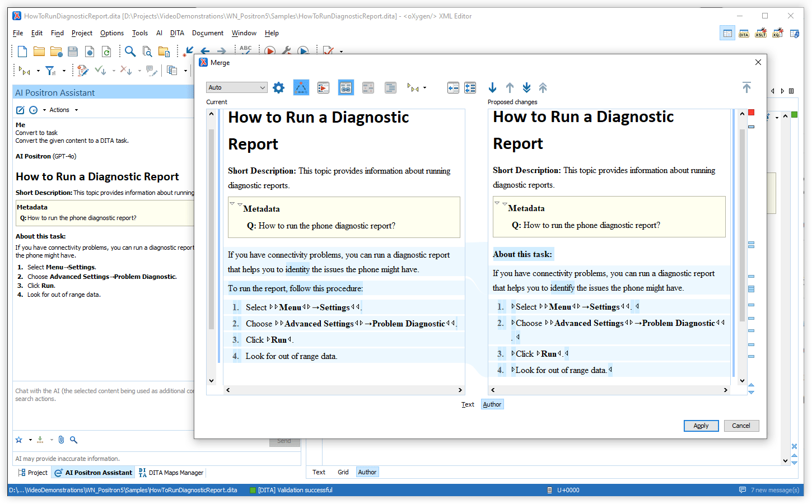Jump to the last change double-arrow
Viewport: 812px width, 504px height.
(x=526, y=87)
